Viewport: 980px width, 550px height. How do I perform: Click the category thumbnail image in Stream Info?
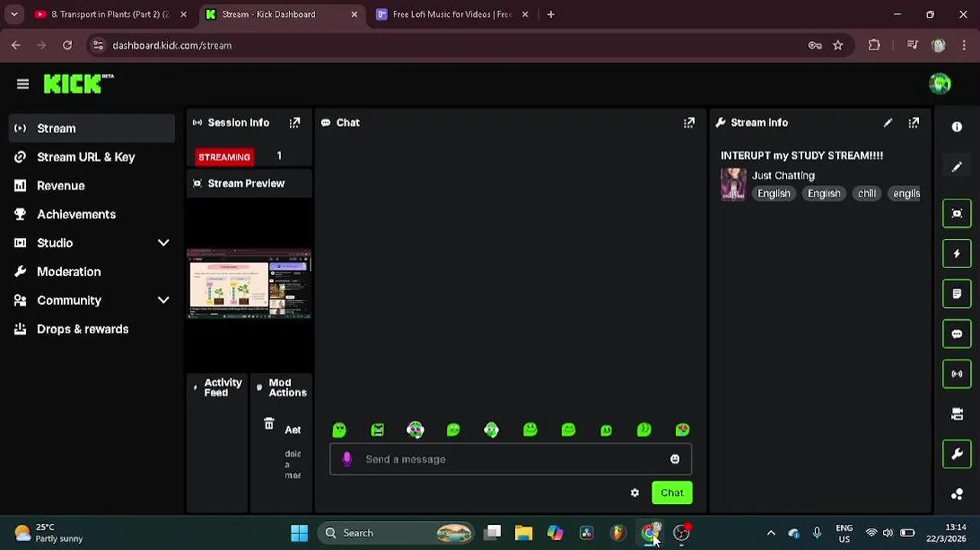click(x=733, y=184)
